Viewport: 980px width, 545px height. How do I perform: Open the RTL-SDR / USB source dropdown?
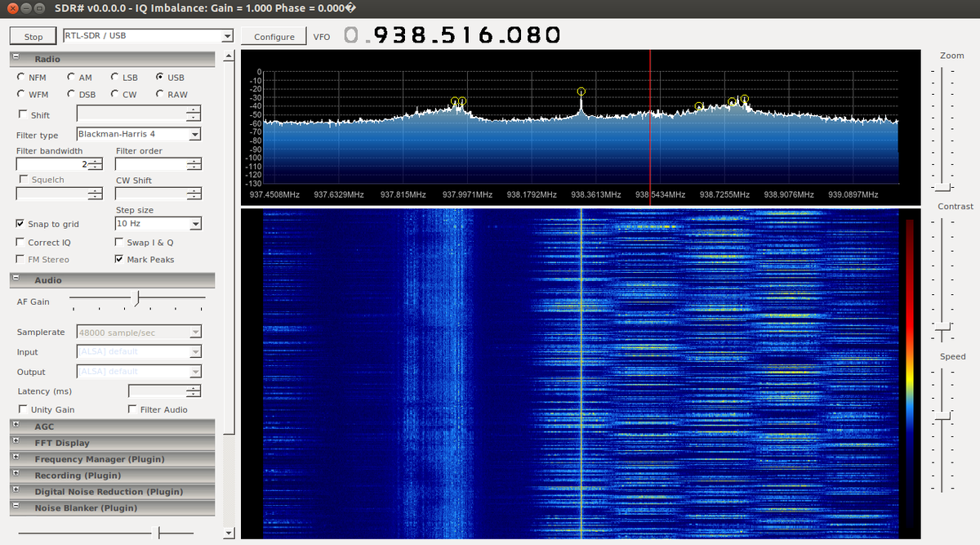coord(149,36)
